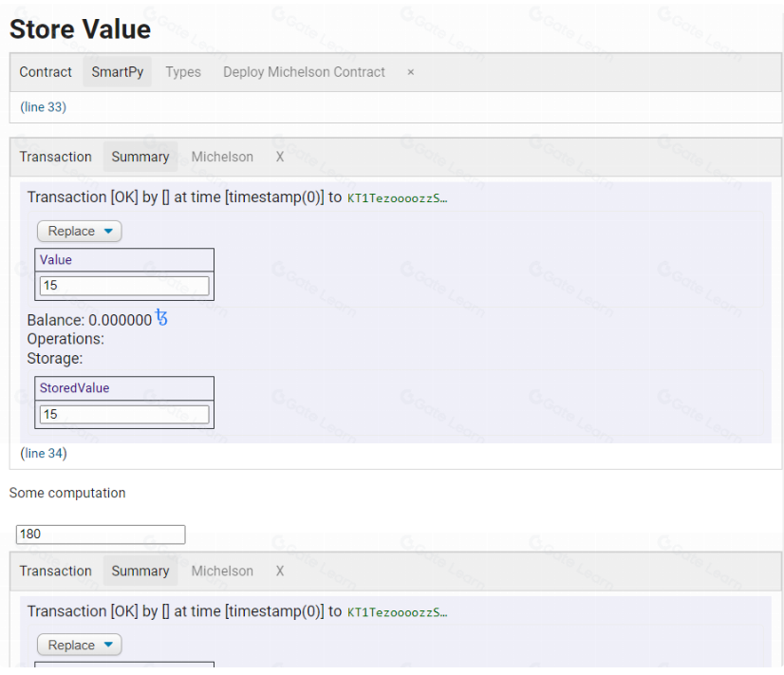Select Summary tab in first transaction
The height and width of the screenshot is (675, 784).
point(140,157)
